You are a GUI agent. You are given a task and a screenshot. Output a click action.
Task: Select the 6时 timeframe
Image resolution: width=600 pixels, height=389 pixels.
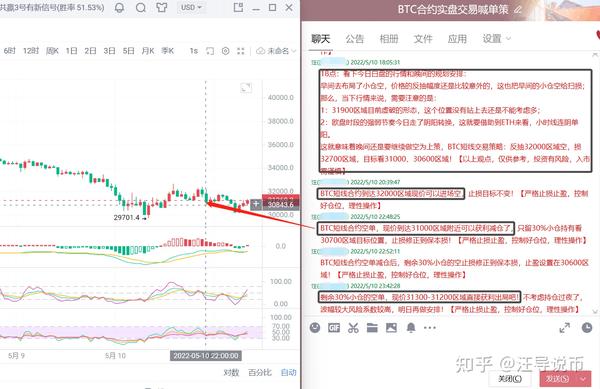pos(10,51)
